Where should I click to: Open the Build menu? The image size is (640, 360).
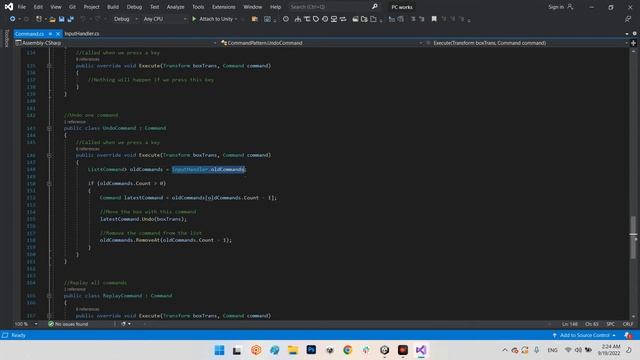click(113, 7)
